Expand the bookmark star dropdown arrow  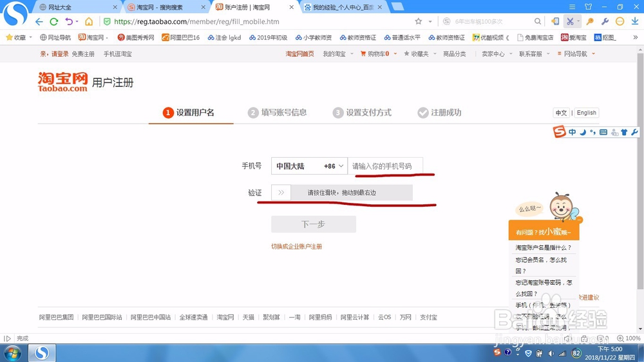click(430, 21)
